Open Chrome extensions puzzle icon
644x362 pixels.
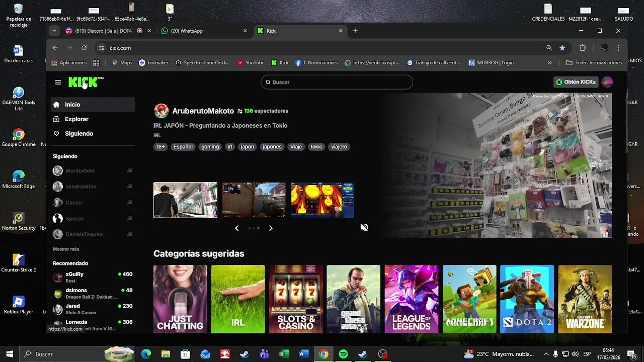[x=583, y=48]
